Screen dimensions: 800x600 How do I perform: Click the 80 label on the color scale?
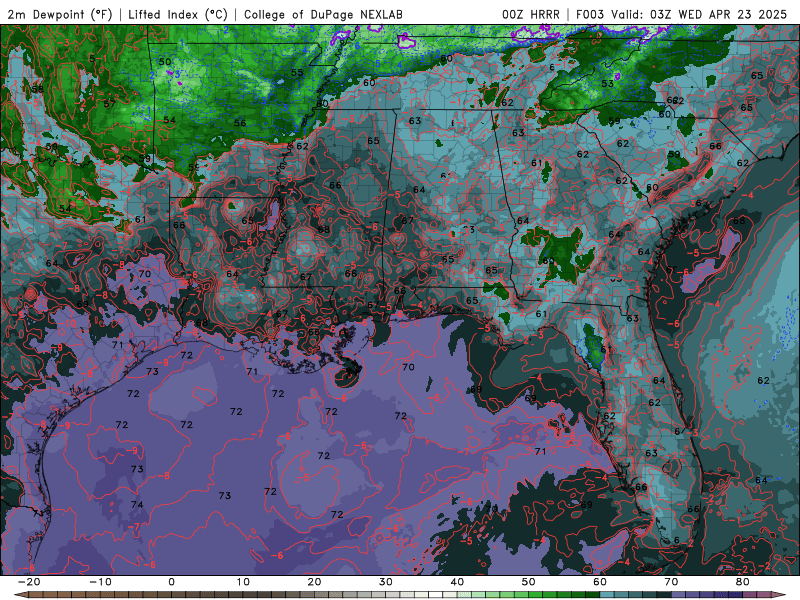(743, 582)
